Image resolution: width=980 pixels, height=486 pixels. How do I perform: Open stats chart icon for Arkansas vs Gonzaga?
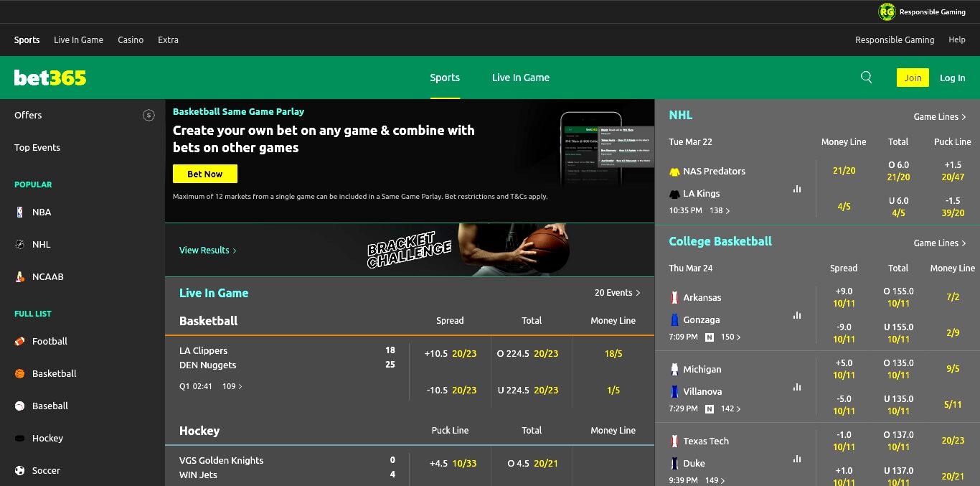[797, 315]
